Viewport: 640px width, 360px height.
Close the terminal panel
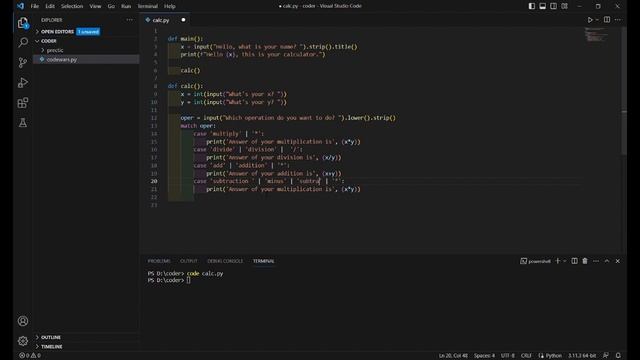point(618,261)
